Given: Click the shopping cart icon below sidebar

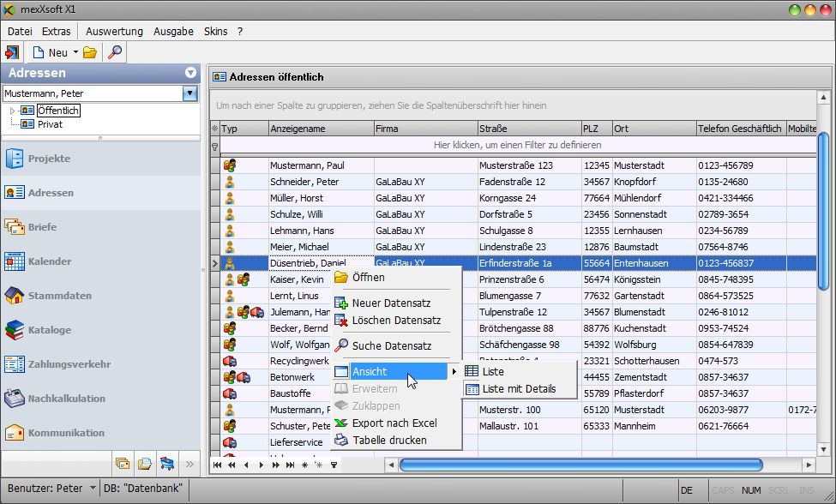Looking at the screenshot, I should [x=167, y=464].
